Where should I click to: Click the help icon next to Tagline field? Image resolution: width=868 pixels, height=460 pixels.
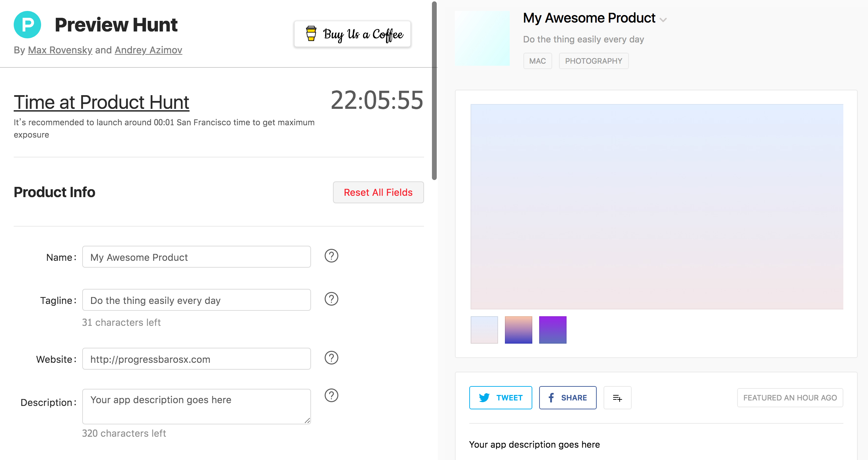tap(331, 299)
